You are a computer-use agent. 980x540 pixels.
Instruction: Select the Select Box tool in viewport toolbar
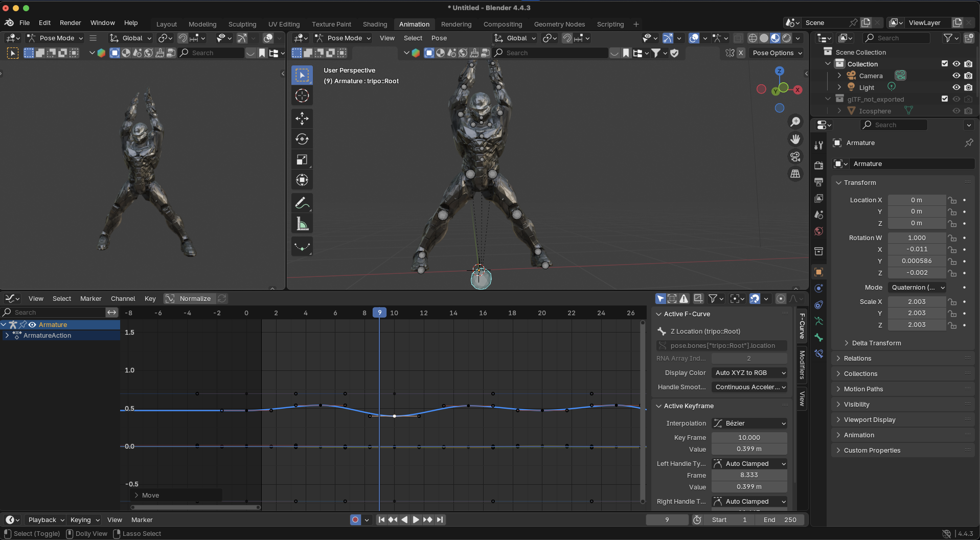pos(302,75)
